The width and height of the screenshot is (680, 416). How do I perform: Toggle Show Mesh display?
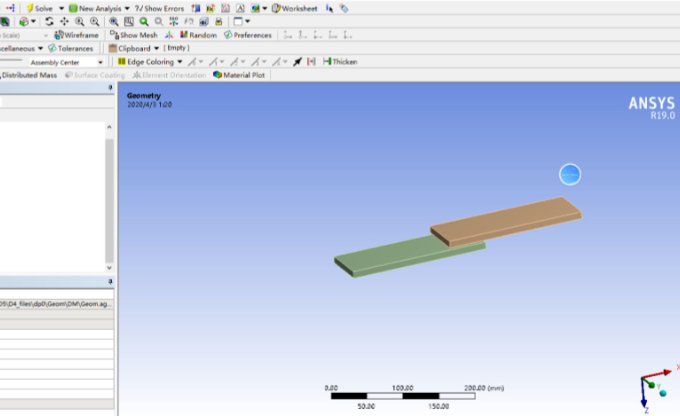coord(133,35)
